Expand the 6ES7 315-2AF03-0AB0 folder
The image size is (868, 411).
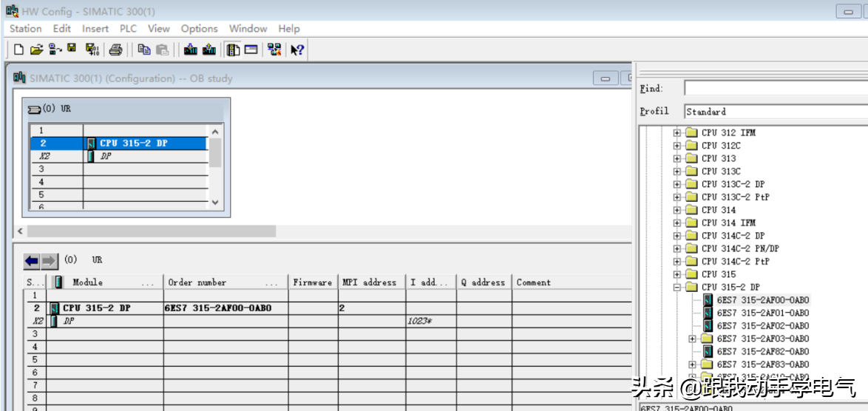pyautogui.click(x=692, y=339)
